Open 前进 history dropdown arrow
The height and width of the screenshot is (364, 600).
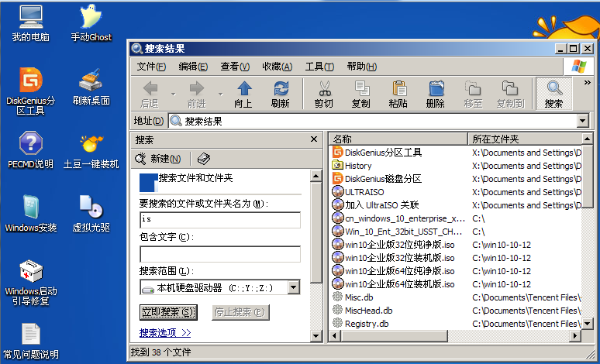[220, 94]
